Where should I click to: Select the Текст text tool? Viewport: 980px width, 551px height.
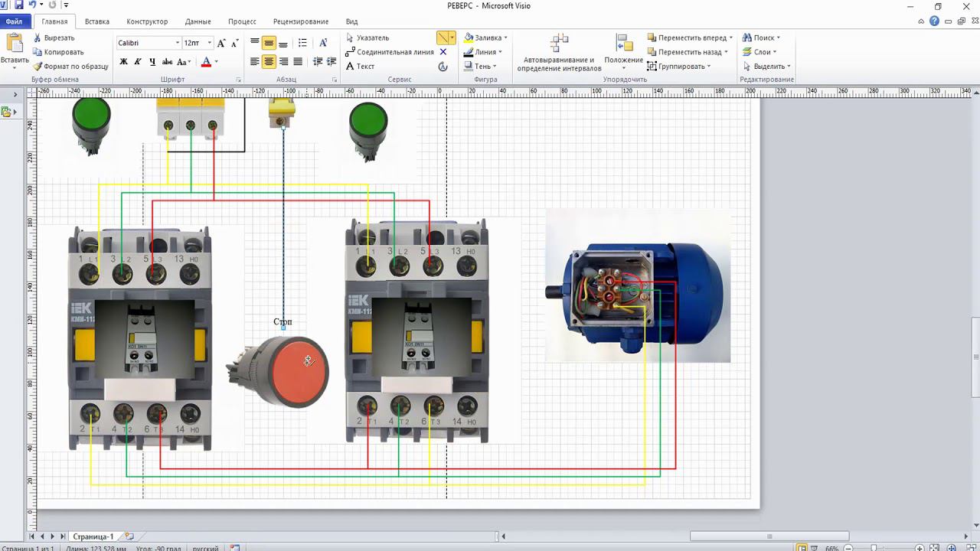pyautogui.click(x=360, y=67)
